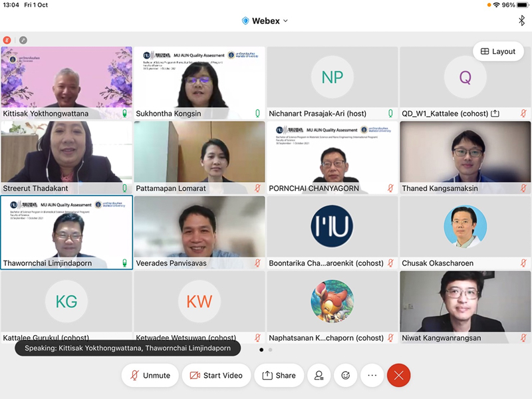Go to second page of participants dot

tap(270, 349)
